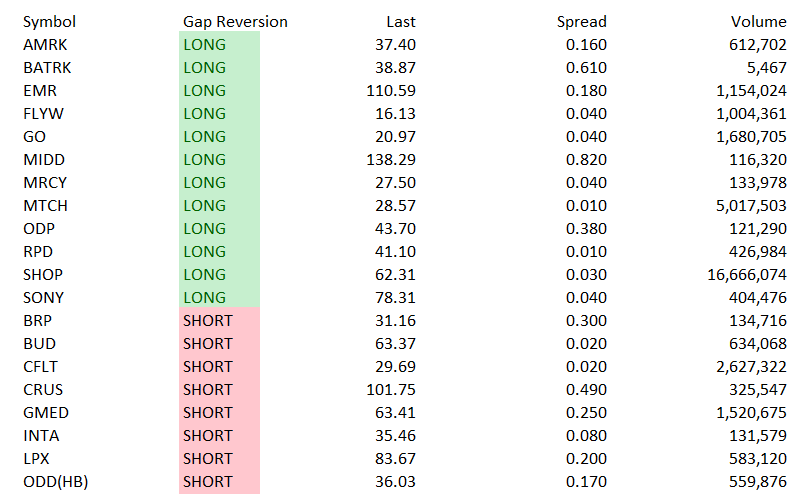
Task: Select SHOP volume 16,666,074
Action: [747, 275]
